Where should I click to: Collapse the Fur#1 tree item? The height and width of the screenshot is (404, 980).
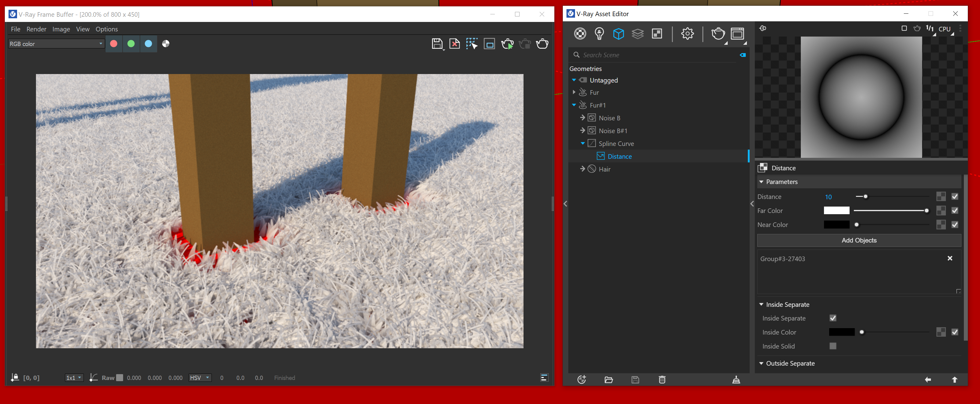574,105
